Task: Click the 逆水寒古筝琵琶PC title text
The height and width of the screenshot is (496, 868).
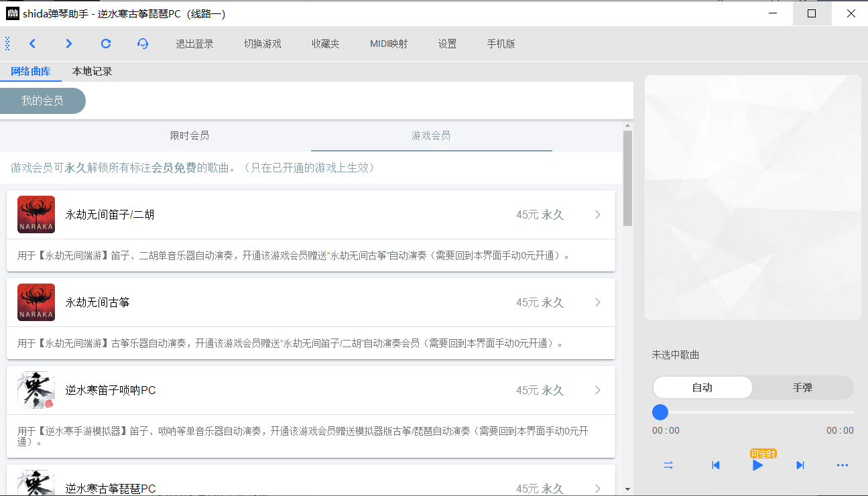Action: pyautogui.click(x=111, y=489)
